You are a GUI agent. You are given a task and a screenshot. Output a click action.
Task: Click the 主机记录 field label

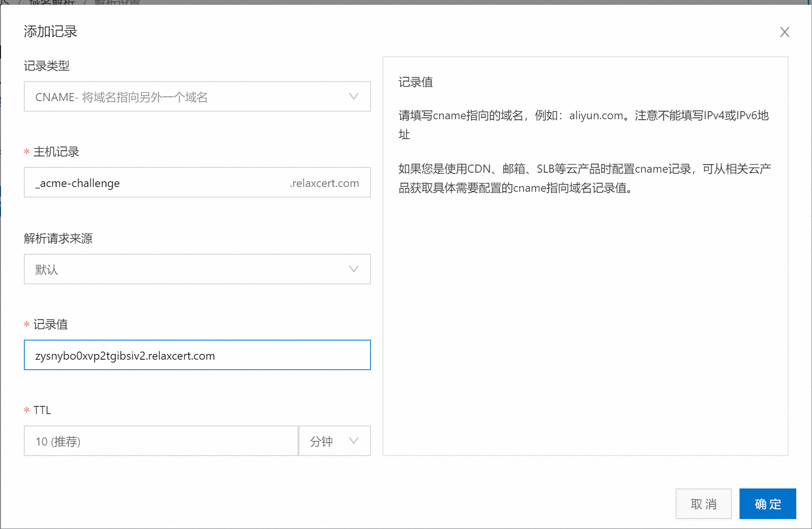pos(56,152)
